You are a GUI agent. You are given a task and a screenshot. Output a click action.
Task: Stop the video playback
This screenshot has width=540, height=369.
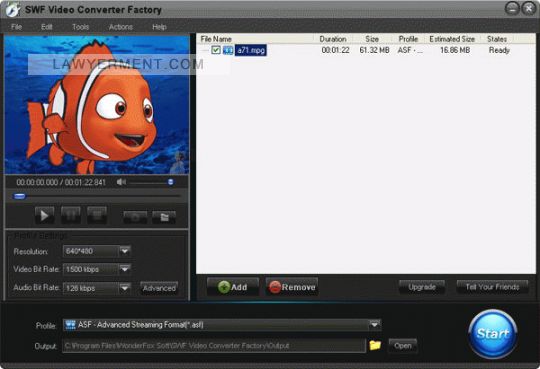click(x=97, y=216)
